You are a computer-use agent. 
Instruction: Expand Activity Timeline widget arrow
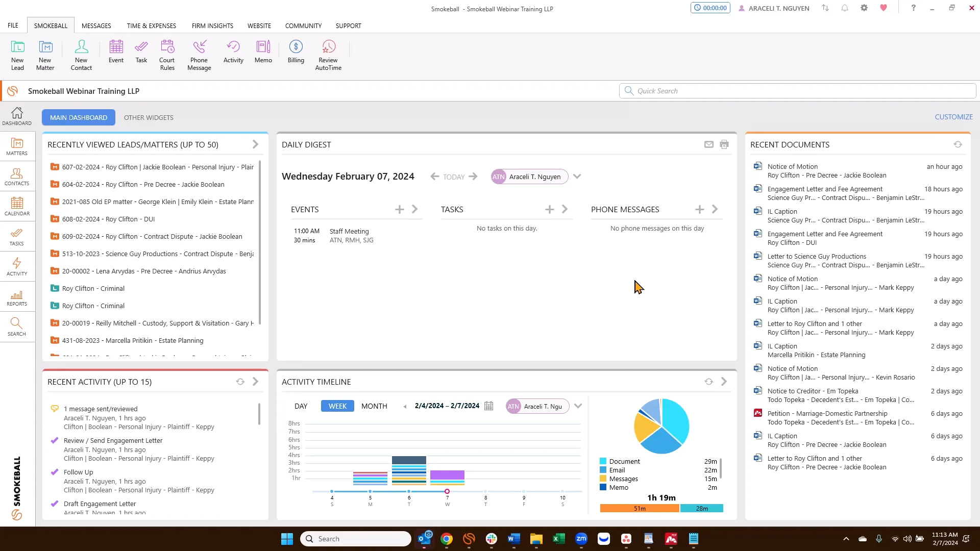tap(724, 382)
